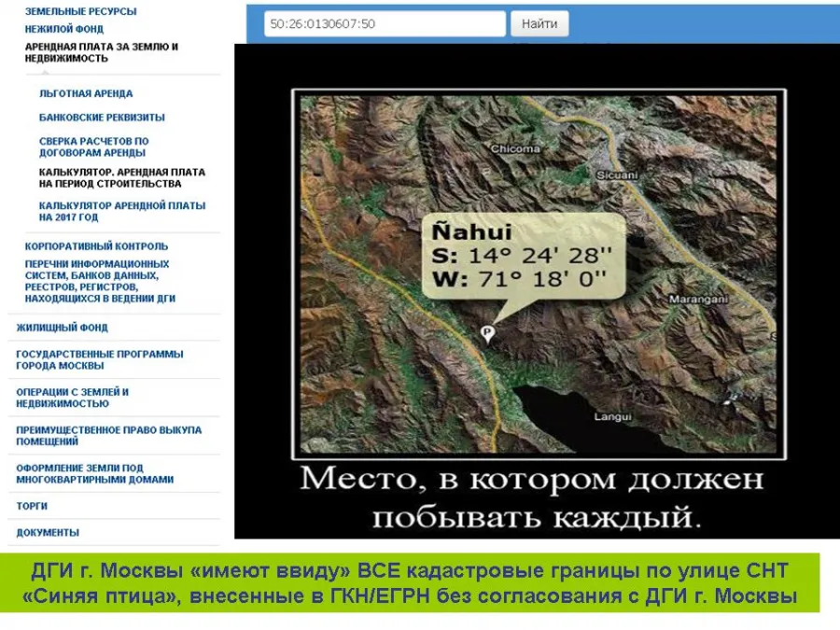Open the ЖИЛИЩНЫЙ ФОНД section
Image resolution: width=840 pixels, height=630 pixels.
click(63, 328)
